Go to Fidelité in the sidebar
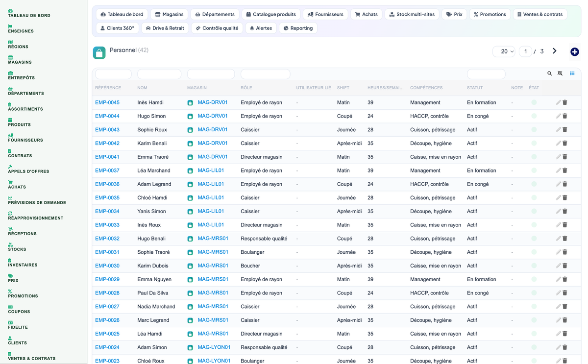Image resolution: width=588 pixels, height=364 pixels. click(x=18, y=325)
